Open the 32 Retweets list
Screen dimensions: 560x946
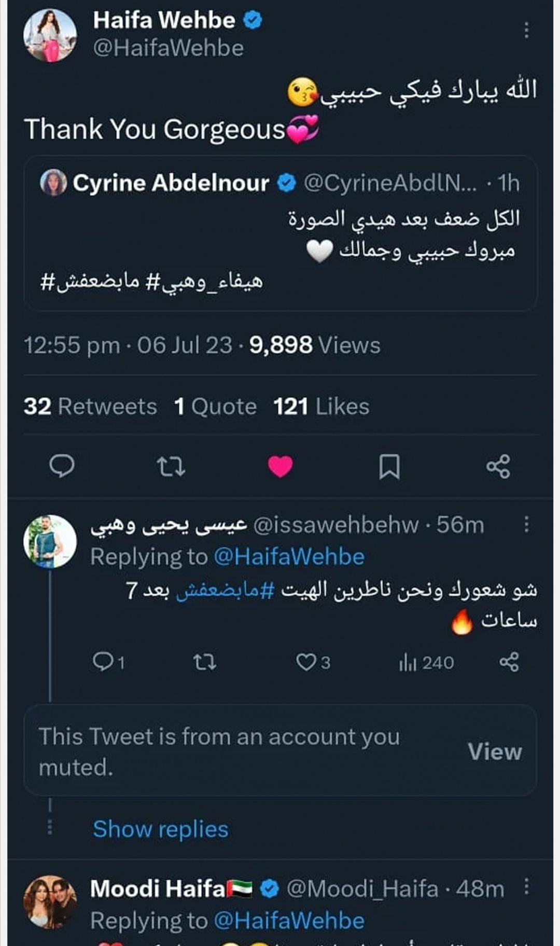click(90, 407)
